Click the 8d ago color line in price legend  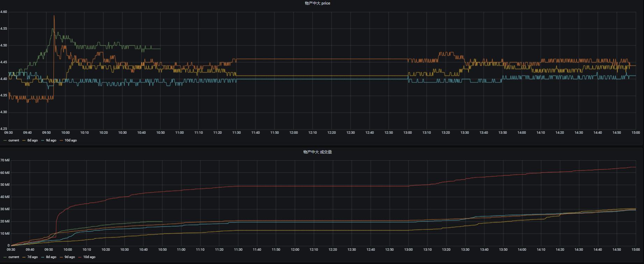[x=24, y=140]
